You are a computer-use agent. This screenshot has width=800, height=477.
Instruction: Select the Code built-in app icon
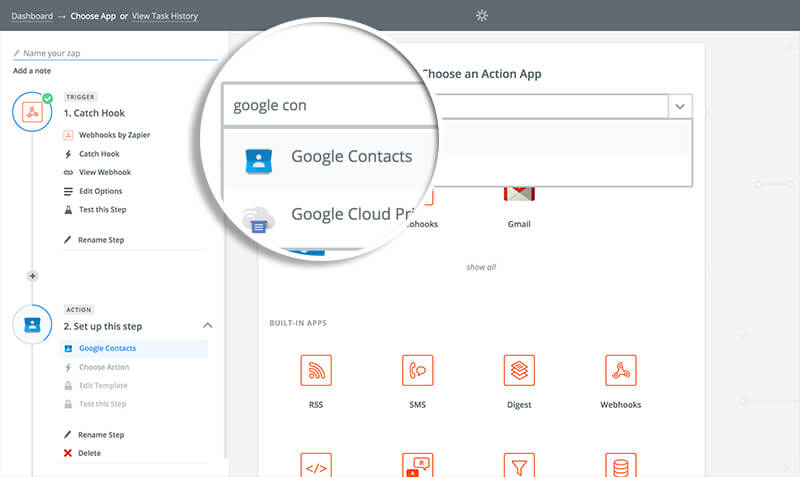click(316, 465)
